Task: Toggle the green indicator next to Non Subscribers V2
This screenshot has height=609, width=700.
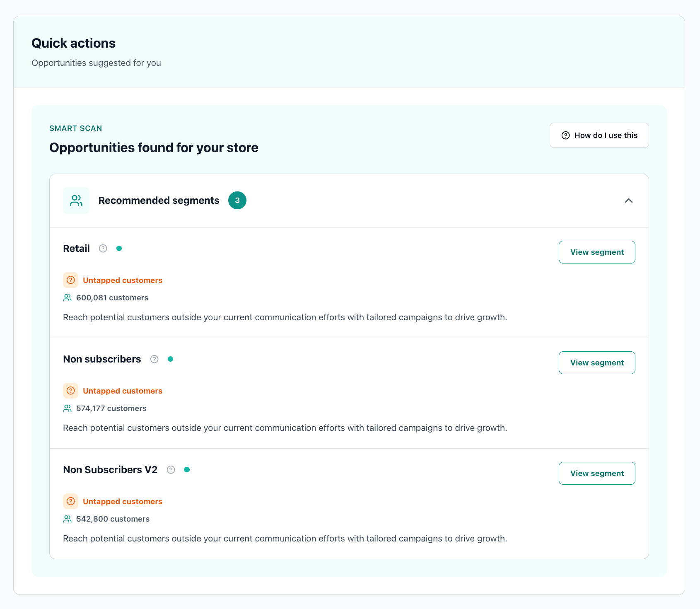Action: coord(187,469)
